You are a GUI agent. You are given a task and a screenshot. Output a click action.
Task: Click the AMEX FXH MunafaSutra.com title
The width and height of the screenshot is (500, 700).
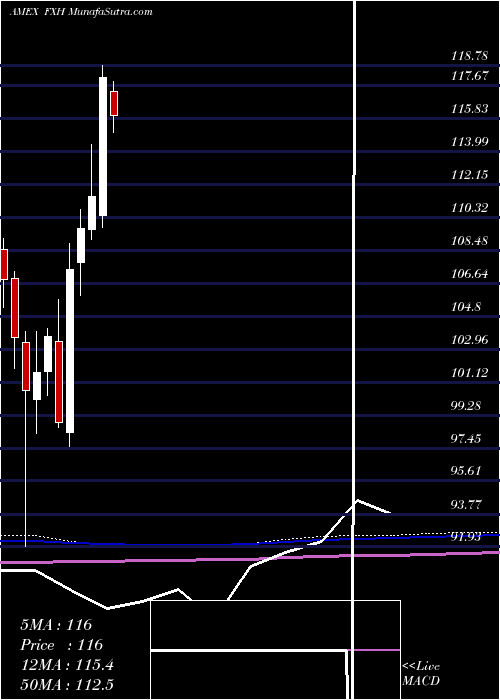coord(81,12)
